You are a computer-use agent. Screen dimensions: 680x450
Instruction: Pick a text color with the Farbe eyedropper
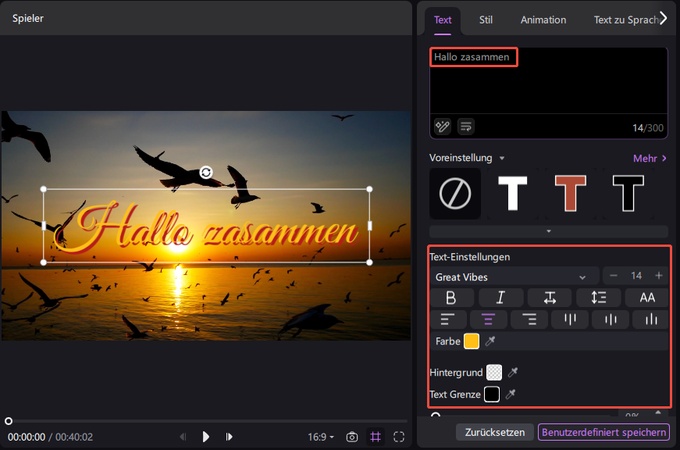(490, 341)
